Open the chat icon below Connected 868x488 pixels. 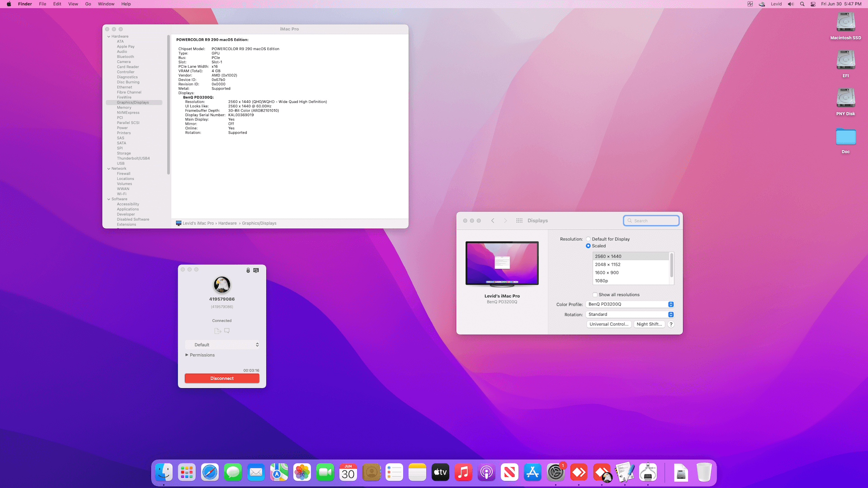click(227, 331)
